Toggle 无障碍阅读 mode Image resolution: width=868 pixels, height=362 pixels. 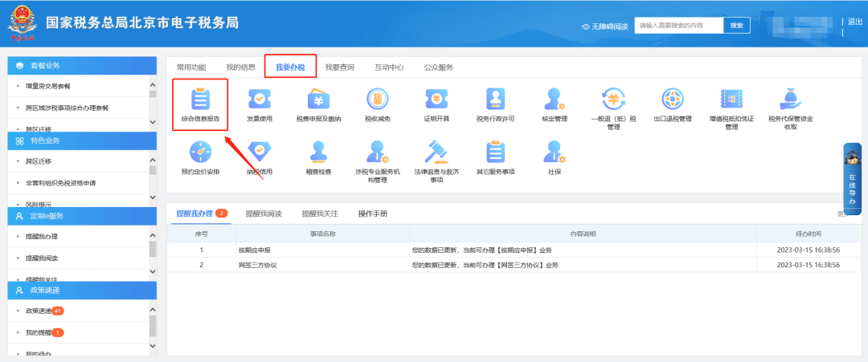[x=604, y=26]
